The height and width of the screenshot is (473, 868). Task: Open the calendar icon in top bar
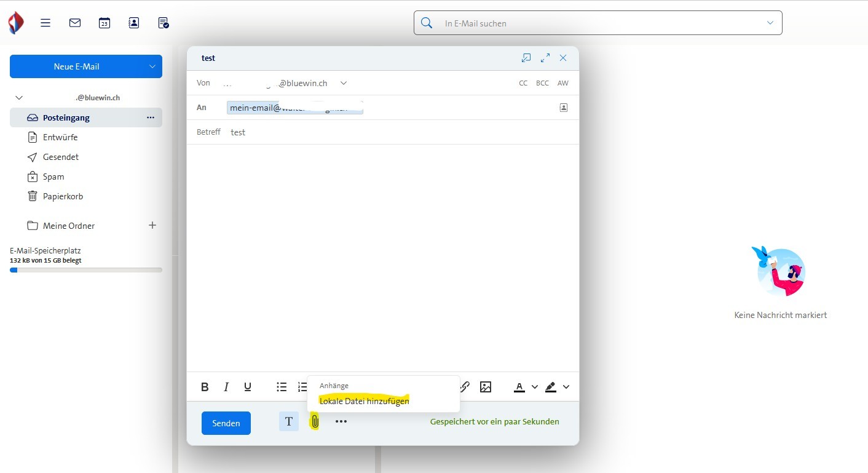pyautogui.click(x=105, y=23)
